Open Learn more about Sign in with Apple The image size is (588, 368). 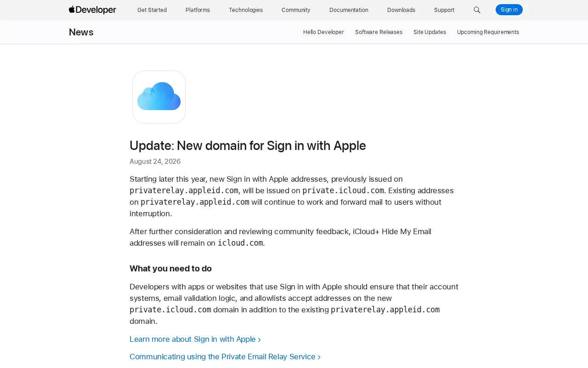195,339
